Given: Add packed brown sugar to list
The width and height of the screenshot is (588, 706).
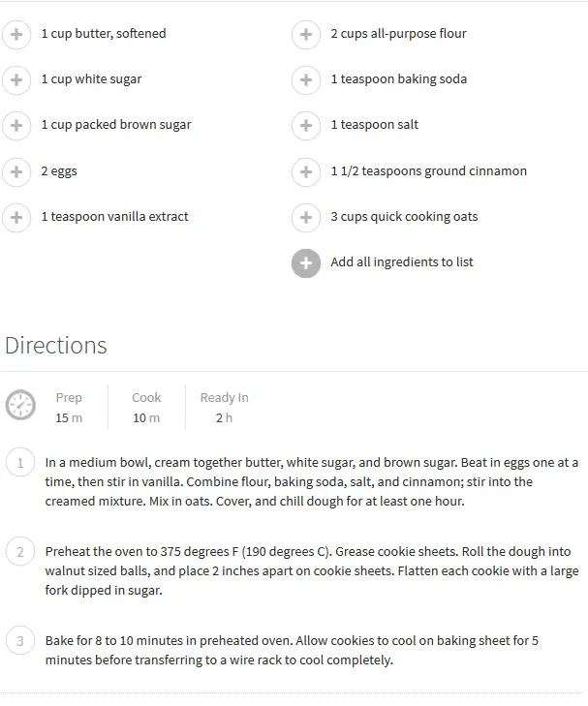Looking at the screenshot, I should click(x=15, y=126).
